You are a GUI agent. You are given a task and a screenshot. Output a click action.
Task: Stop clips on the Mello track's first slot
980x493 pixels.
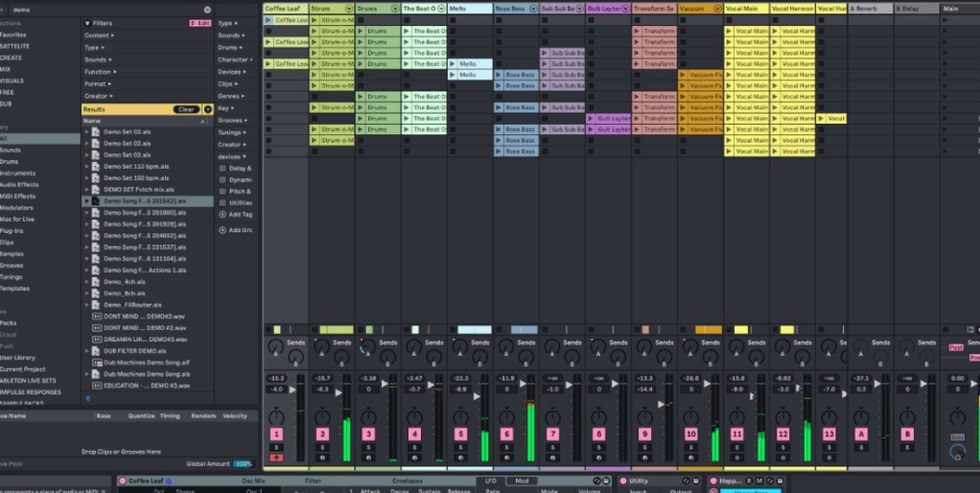(455, 20)
